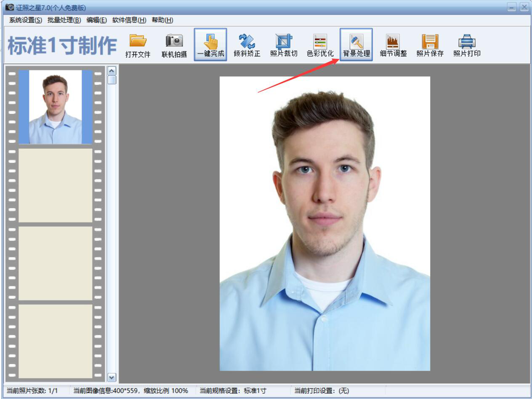Click the main photo preview

point(325,223)
